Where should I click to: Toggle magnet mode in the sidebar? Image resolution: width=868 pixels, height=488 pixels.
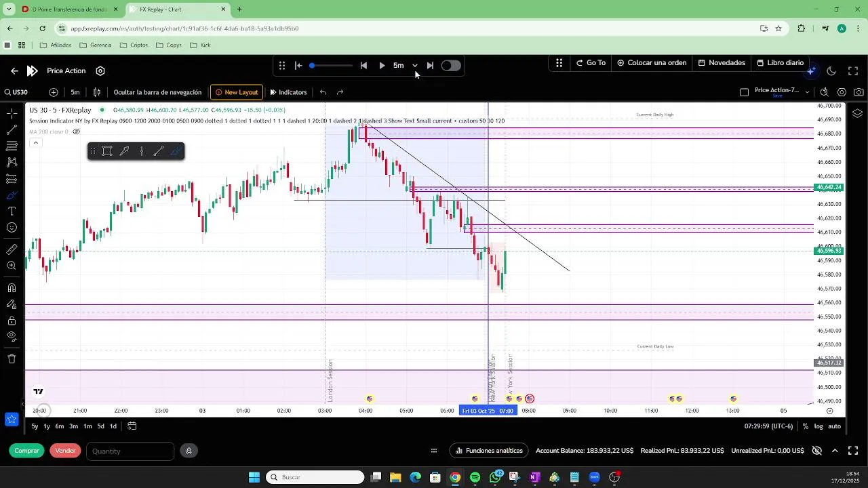point(12,287)
